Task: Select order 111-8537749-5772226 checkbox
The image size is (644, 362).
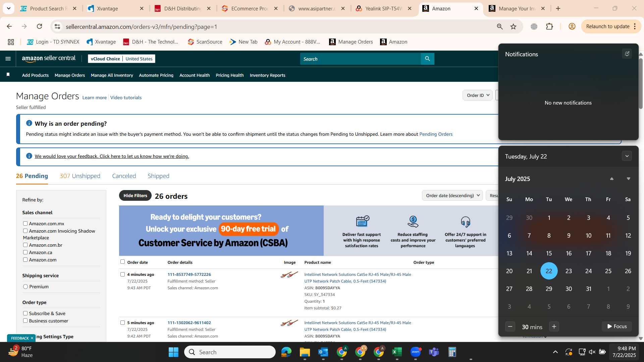Action: tap(122, 274)
